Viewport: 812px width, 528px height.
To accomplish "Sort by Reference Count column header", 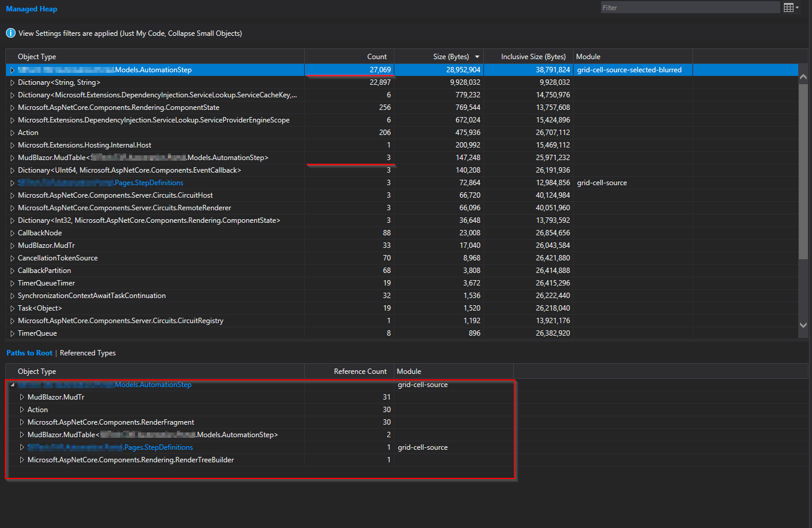I will (x=349, y=372).
